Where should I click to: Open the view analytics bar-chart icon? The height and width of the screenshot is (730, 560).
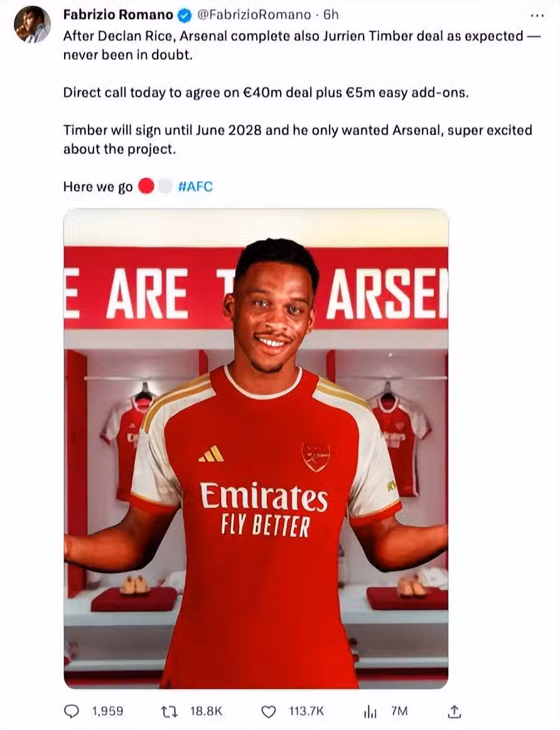pos(370,711)
